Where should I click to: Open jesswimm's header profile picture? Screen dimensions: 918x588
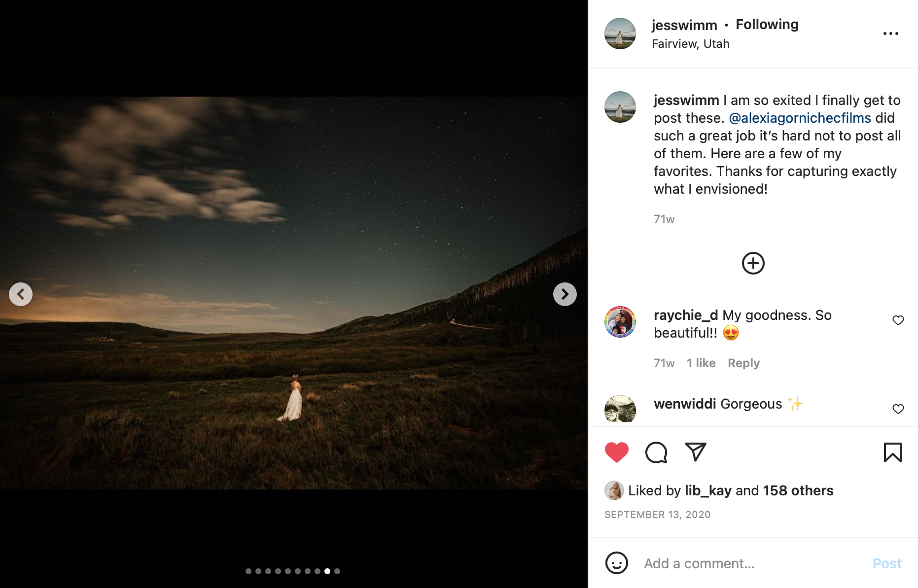click(x=620, y=34)
